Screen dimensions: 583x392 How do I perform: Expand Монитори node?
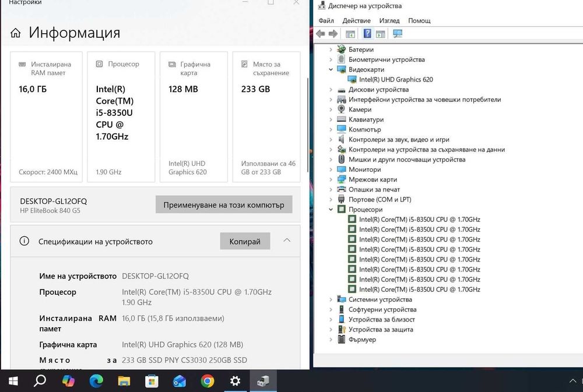pyautogui.click(x=331, y=169)
